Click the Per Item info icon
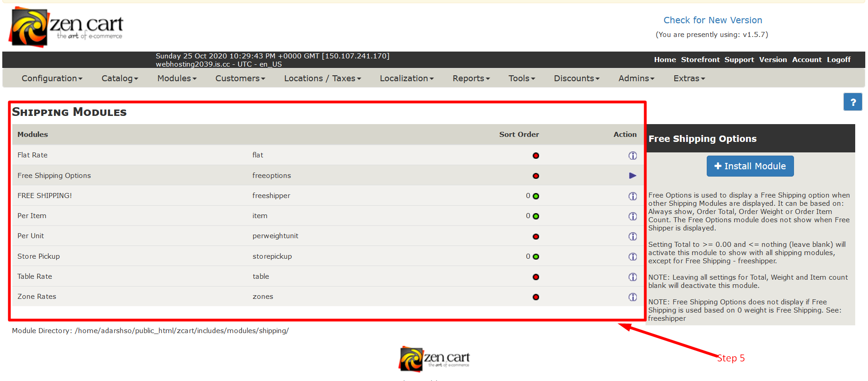868x381 pixels. 632,216
